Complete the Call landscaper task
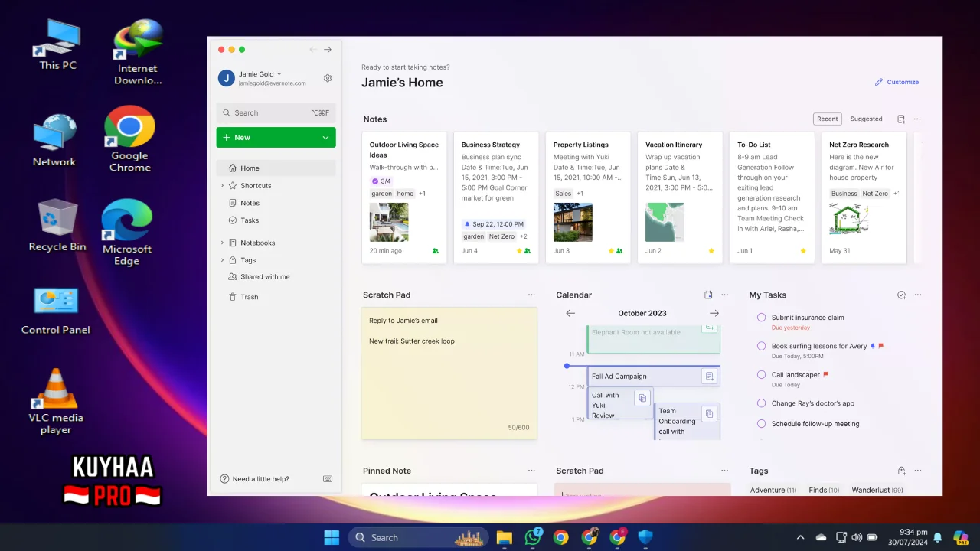Viewport: 980px width, 551px height. (x=761, y=374)
